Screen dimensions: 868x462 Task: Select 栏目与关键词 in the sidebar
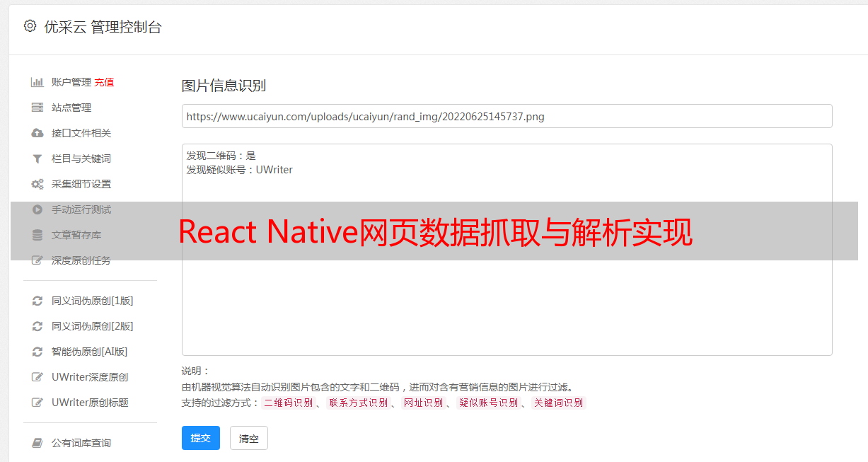[x=81, y=158]
